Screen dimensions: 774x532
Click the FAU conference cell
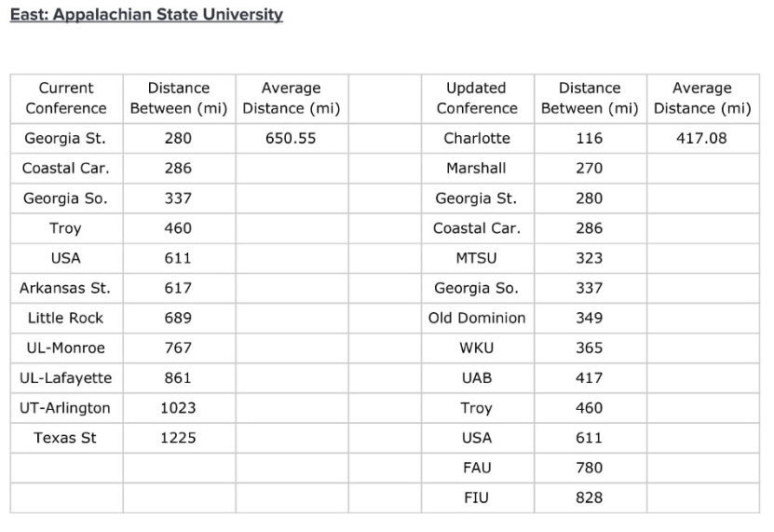(477, 468)
